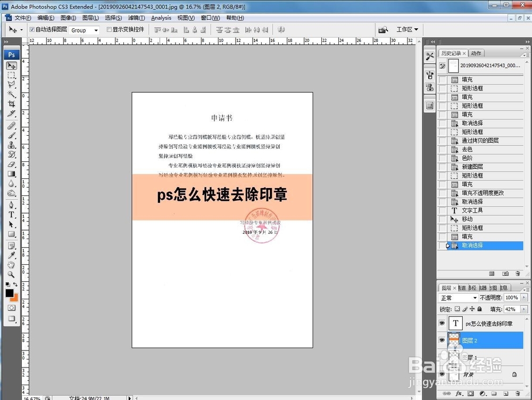Set history brush source to 去色 state
Screen dimensions: 532x400
[443, 150]
